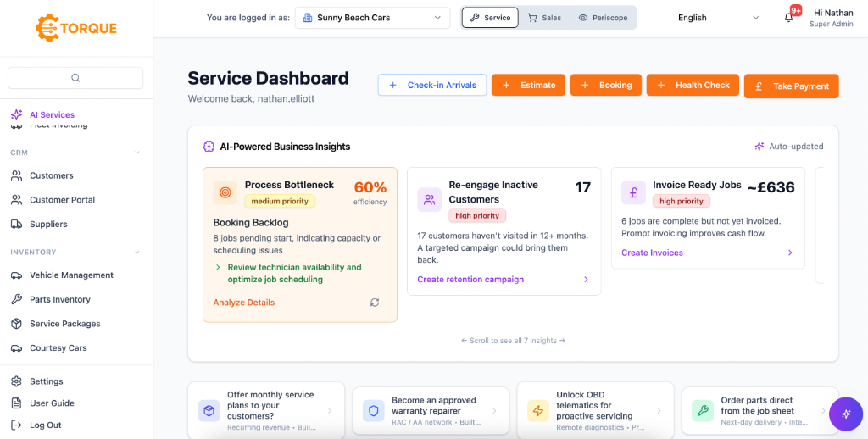This screenshot has height=439, width=868.
Task: Click Check-in Arrivals button
Action: (x=432, y=86)
